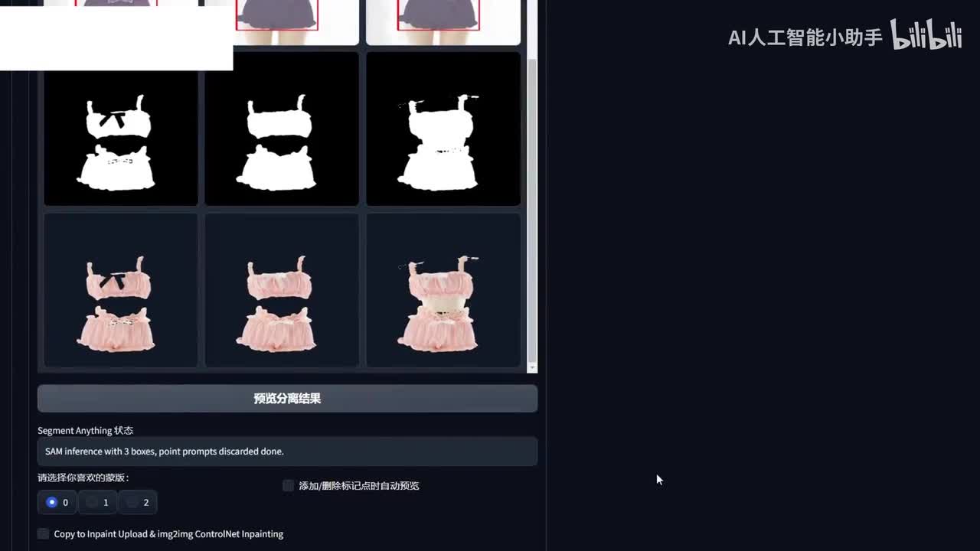
Task: Open the middle black-and-white mask image
Action: point(282,129)
